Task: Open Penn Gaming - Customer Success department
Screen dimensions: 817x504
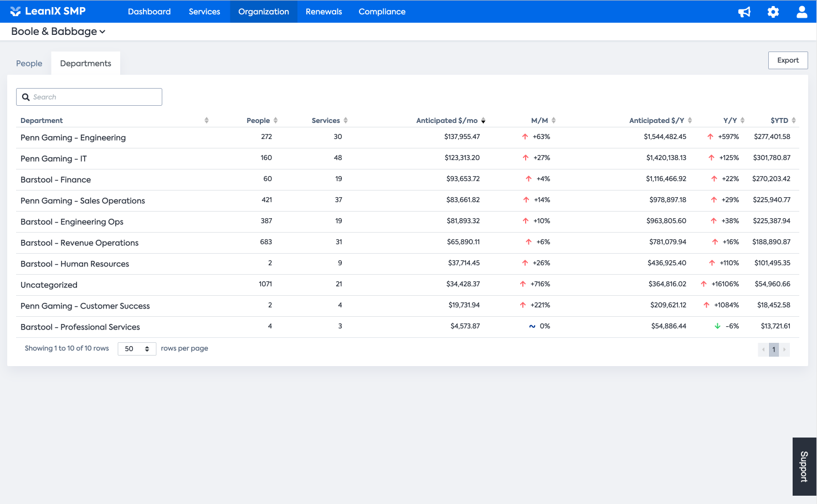Action: click(85, 306)
